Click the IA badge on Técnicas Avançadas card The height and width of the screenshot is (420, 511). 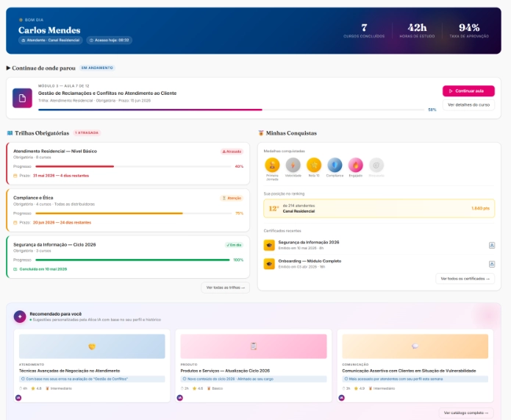(x=18, y=398)
